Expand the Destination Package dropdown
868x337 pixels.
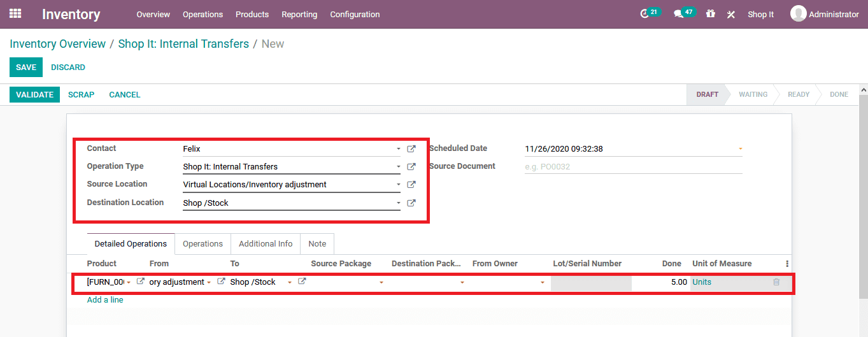462,282
